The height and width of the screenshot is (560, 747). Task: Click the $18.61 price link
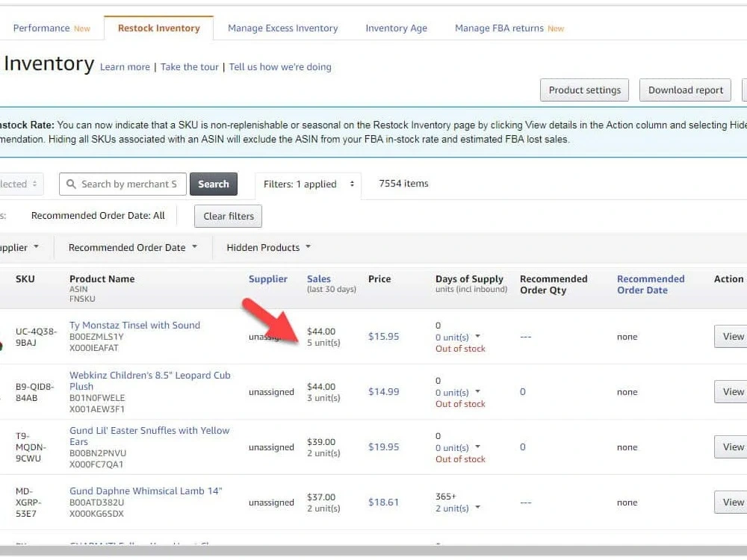[x=383, y=503]
